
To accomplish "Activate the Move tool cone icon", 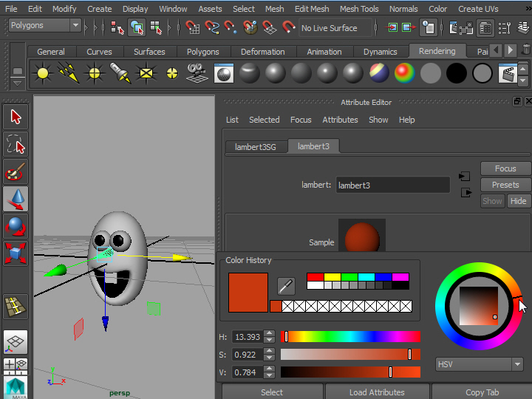I will pyautogui.click(x=16, y=199).
